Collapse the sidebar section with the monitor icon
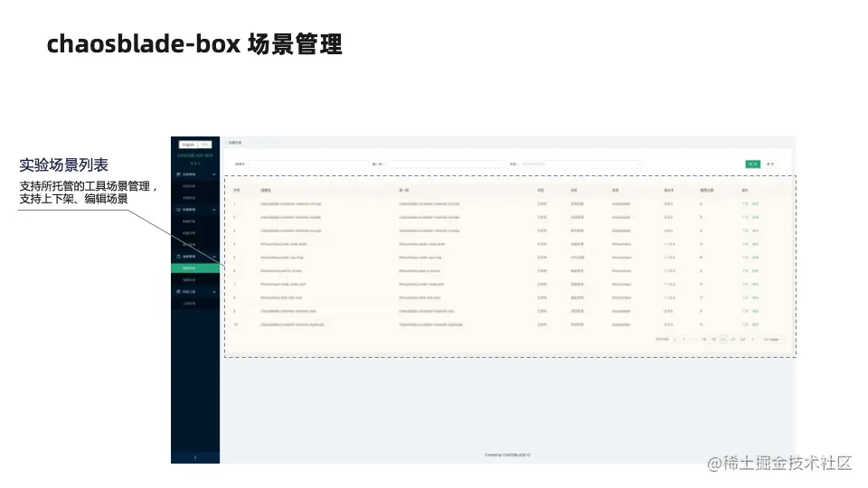Image resolution: width=868 pixels, height=488 pixels. tap(214, 210)
